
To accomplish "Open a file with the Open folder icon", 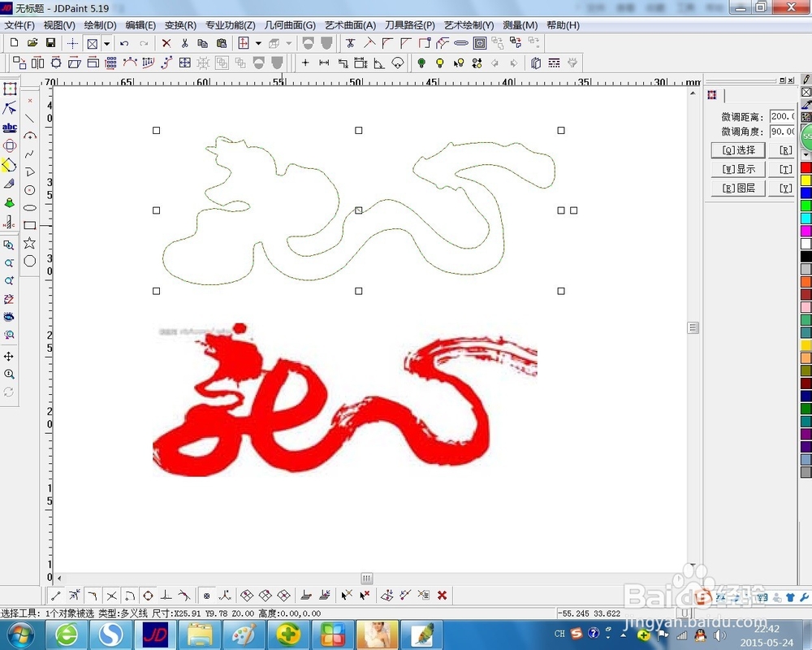I will (x=32, y=42).
